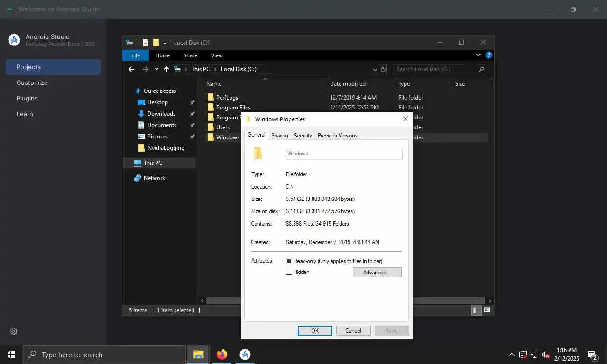Select the General tab in Properties
This screenshot has height=364, width=607.
(x=257, y=135)
